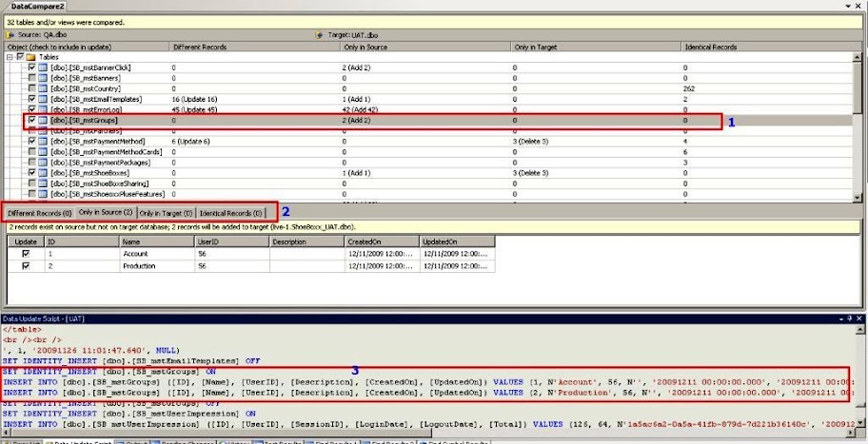Collapse the Tables tree node
The height and width of the screenshot is (444, 868).
10,57
